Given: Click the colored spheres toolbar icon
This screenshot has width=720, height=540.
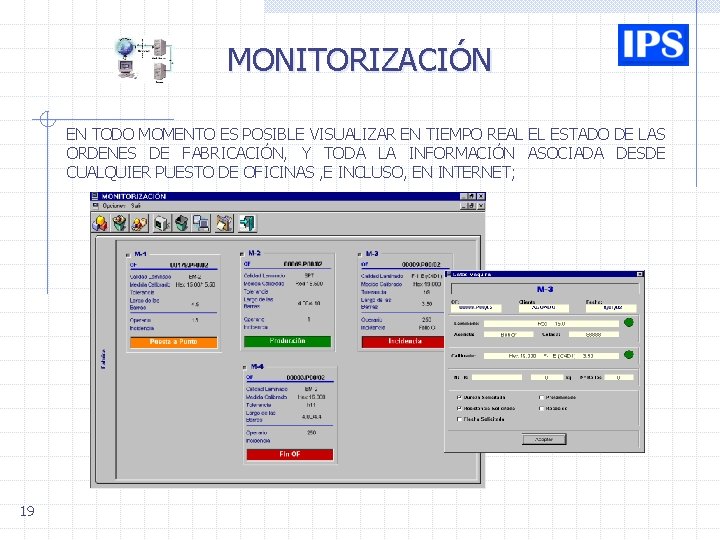Looking at the screenshot, I should (100, 224).
